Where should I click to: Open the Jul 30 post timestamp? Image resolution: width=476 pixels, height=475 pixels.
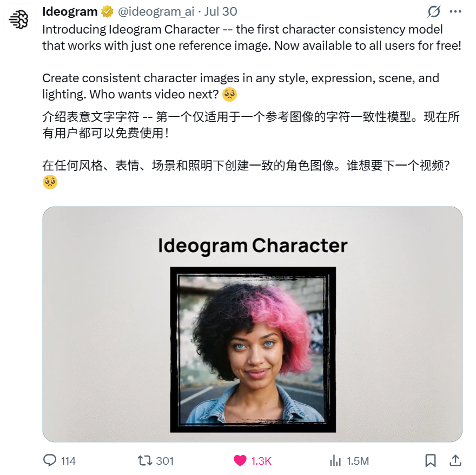point(220,12)
